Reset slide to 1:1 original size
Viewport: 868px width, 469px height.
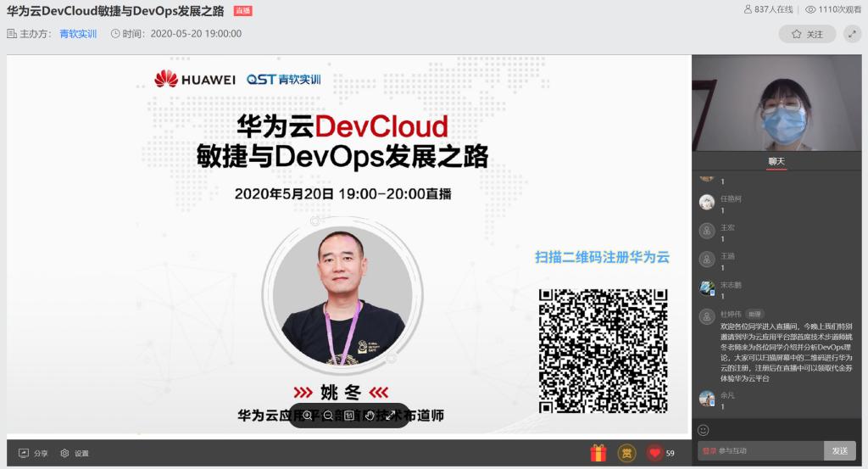pyautogui.click(x=348, y=416)
